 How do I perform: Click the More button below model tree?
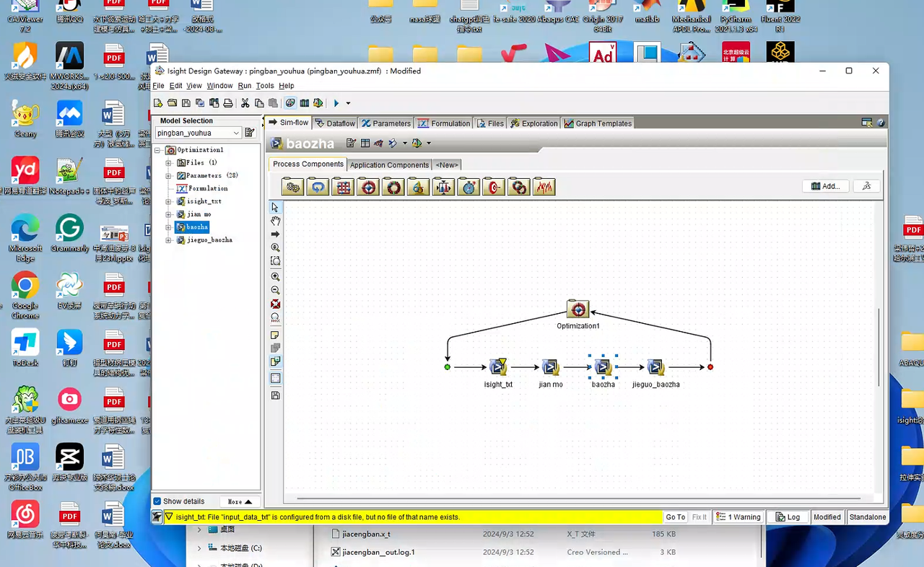coord(240,501)
